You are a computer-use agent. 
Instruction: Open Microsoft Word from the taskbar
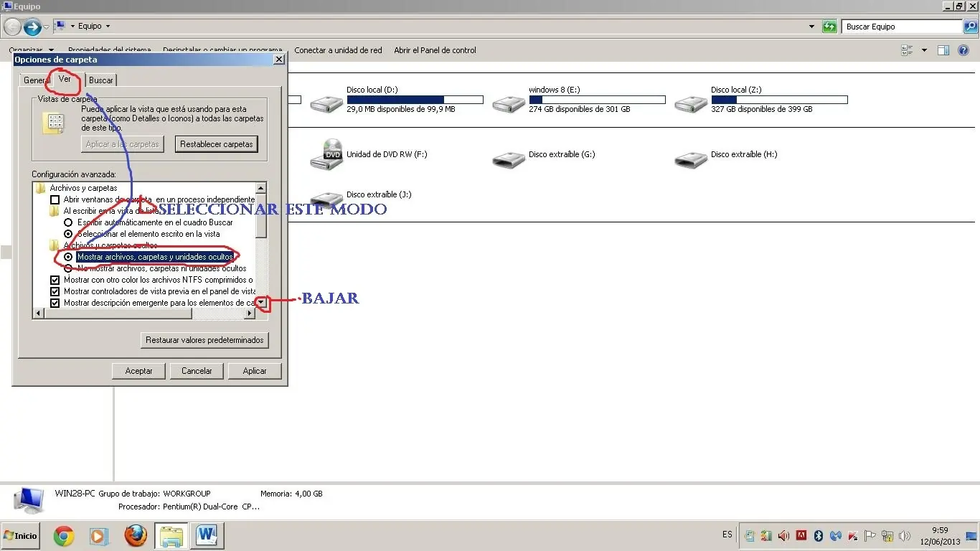point(207,535)
